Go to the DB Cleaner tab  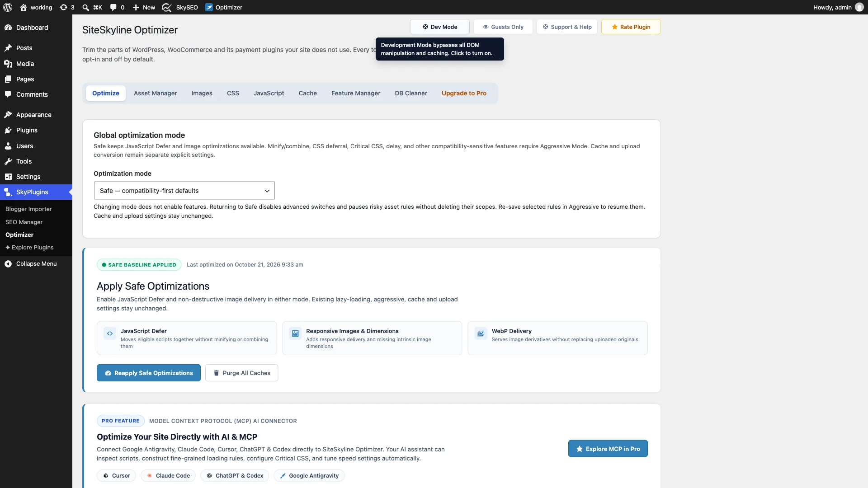(410, 93)
